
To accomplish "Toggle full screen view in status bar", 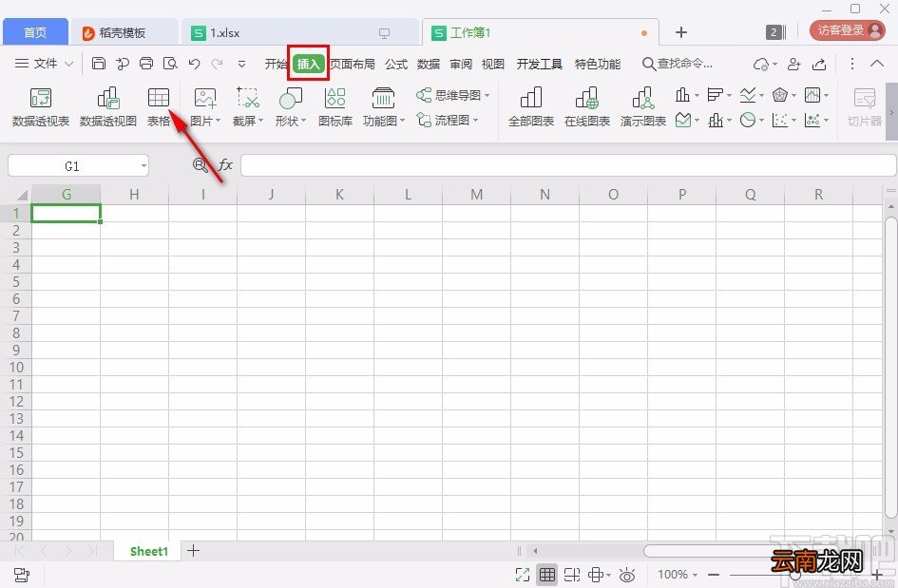I will coord(523,575).
